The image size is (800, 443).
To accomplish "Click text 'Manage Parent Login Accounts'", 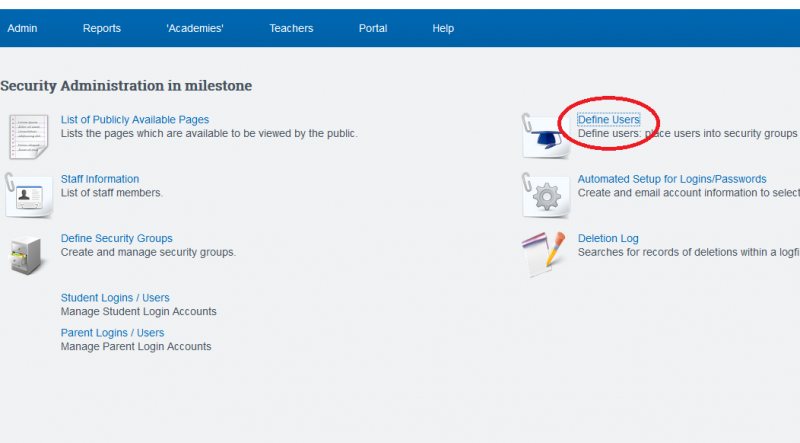I will (x=136, y=347).
